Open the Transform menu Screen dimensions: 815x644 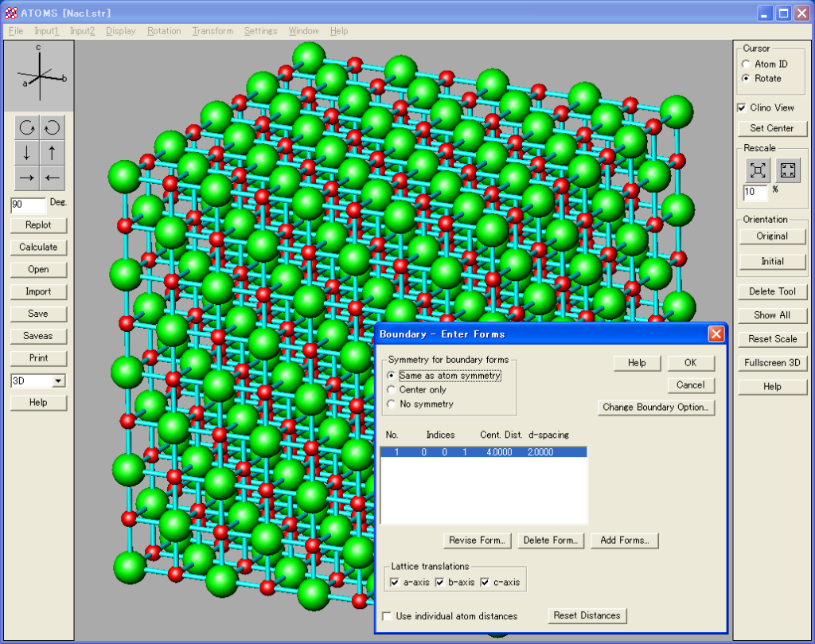[x=213, y=31]
